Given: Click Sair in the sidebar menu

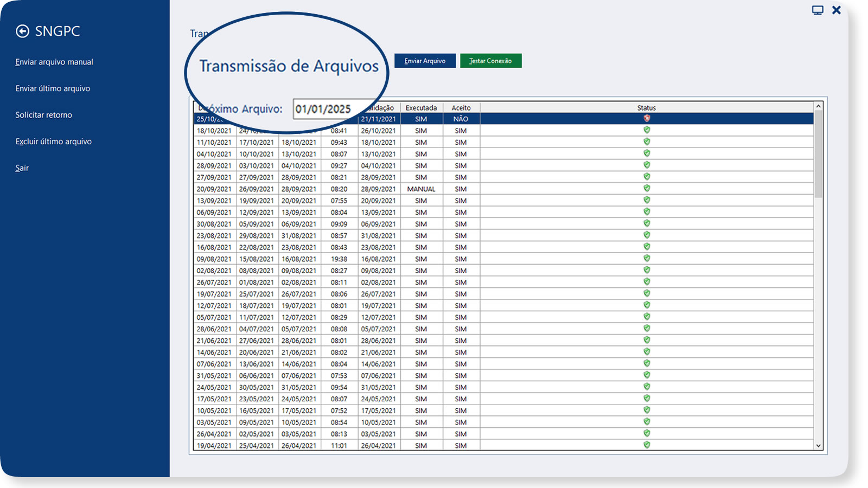Looking at the screenshot, I should [x=22, y=168].
